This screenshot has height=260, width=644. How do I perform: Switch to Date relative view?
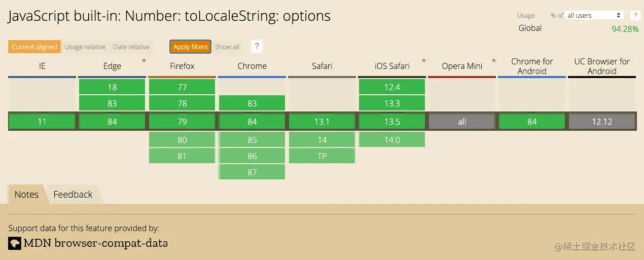click(x=131, y=47)
